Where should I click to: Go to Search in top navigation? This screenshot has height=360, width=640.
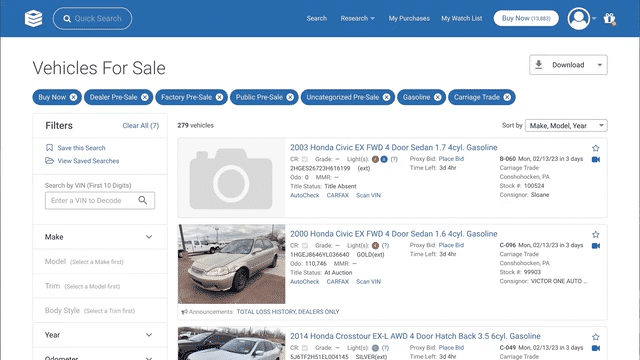tap(317, 18)
